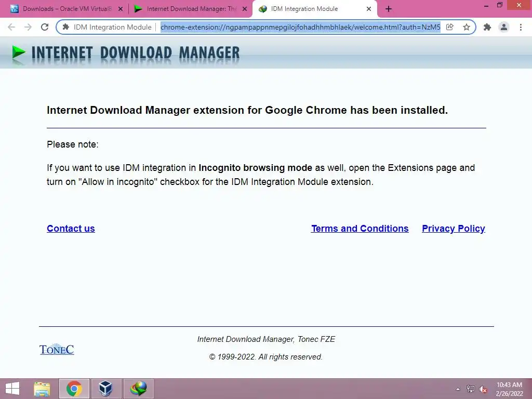Click the Internet Download Manager logo banner
Viewport: 532px width, 399px height.
126,54
